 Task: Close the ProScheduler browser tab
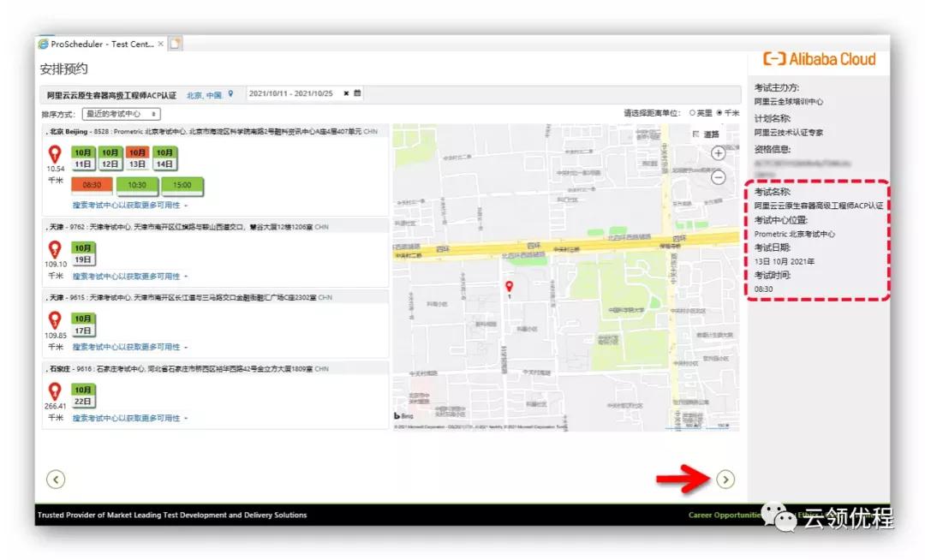click(x=160, y=44)
